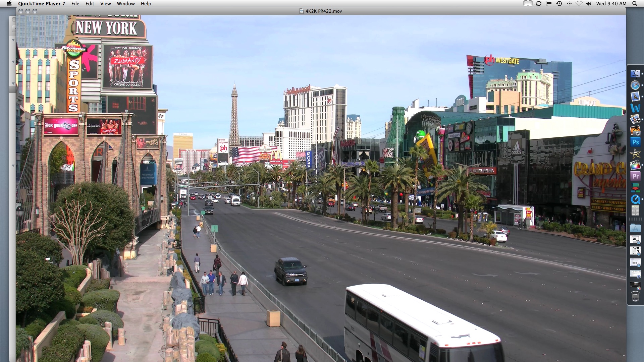Screen dimensions: 644x362
Task: Open the Mail app from dock
Action: click(x=635, y=97)
